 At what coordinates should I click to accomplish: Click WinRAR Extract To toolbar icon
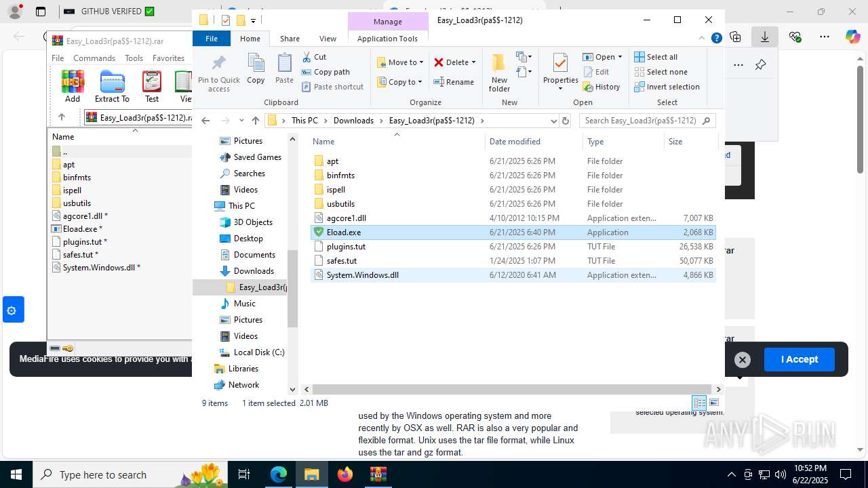pyautogui.click(x=112, y=86)
